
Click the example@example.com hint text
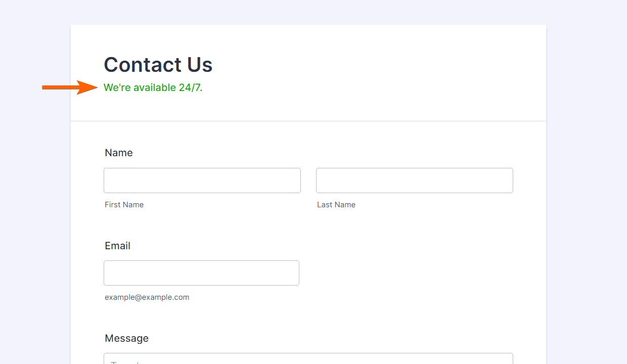pyautogui.click(x=147, y=297)
